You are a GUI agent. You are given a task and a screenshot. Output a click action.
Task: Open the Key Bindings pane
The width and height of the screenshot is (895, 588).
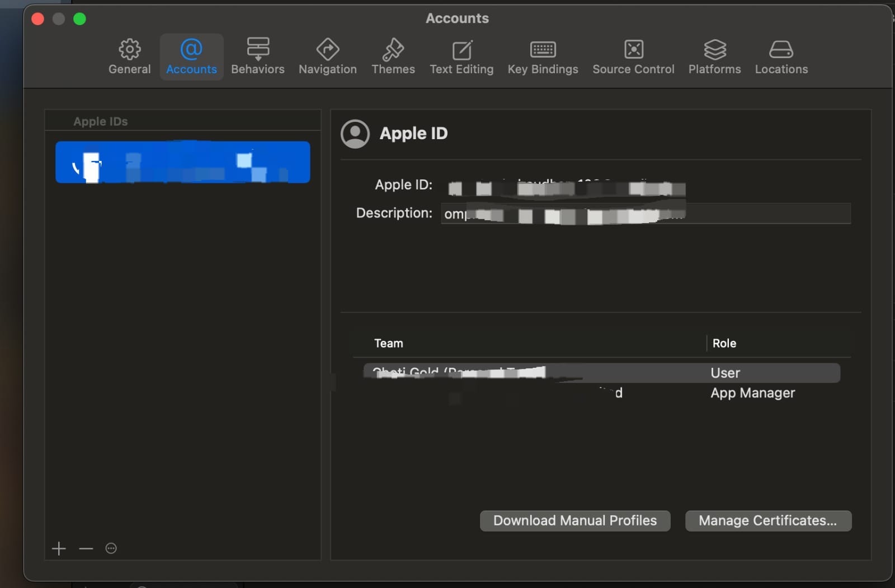click(543, 57)
